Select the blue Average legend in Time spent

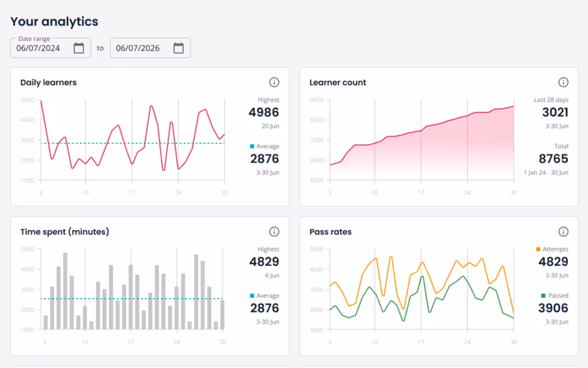[264, 296]
